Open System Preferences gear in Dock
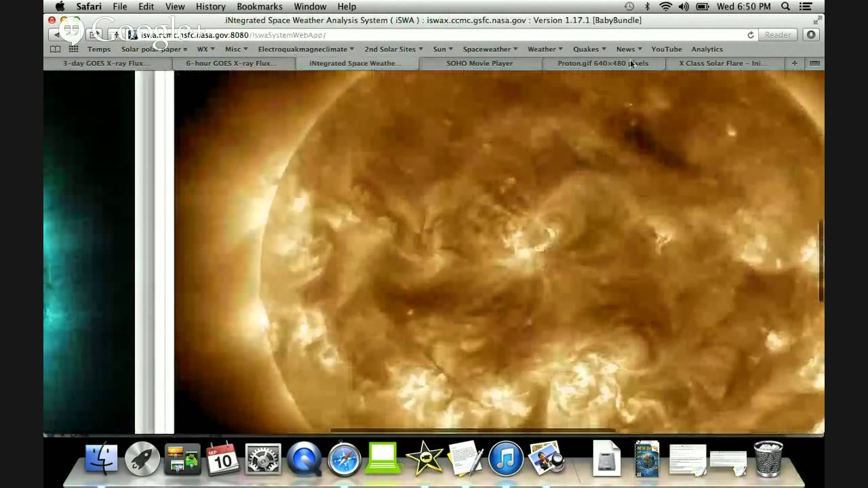The width and height of the screenshot is (868, 488). pyautogui.click(x=263, y=460)
